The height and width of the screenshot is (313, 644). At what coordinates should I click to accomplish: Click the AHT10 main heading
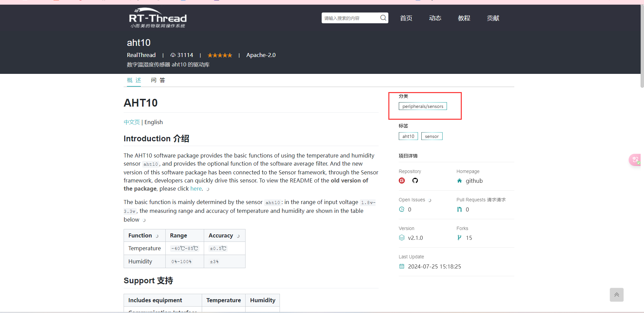[x=140, y=103]
